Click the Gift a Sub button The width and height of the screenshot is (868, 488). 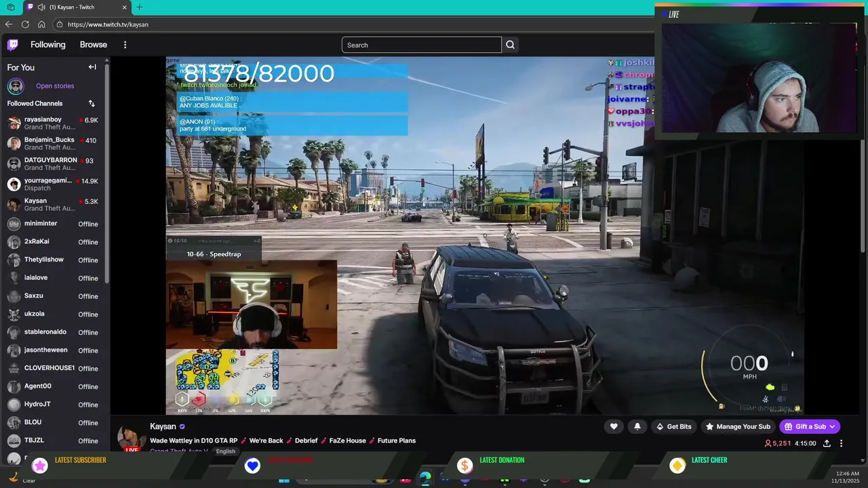[810, 426]
